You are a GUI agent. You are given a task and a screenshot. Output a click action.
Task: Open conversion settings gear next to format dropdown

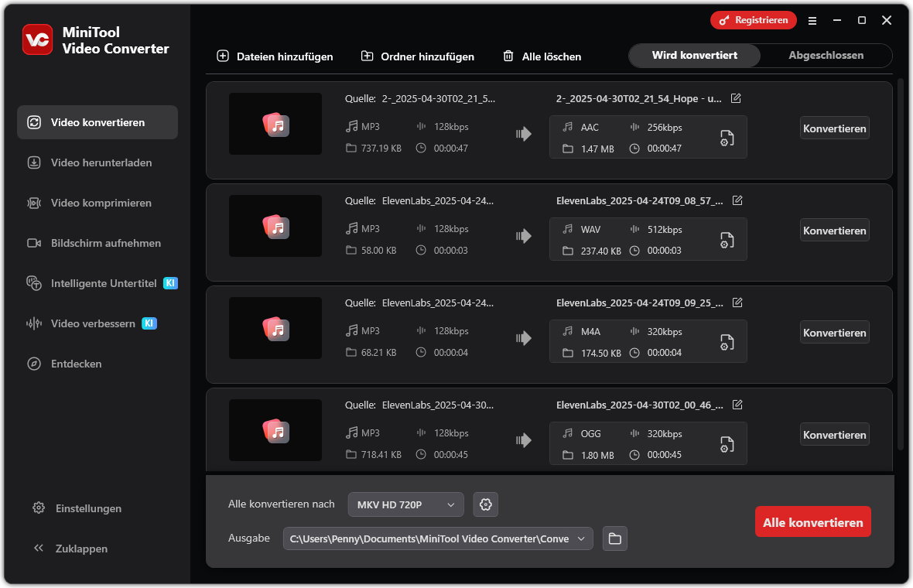[x=486, y=504]
